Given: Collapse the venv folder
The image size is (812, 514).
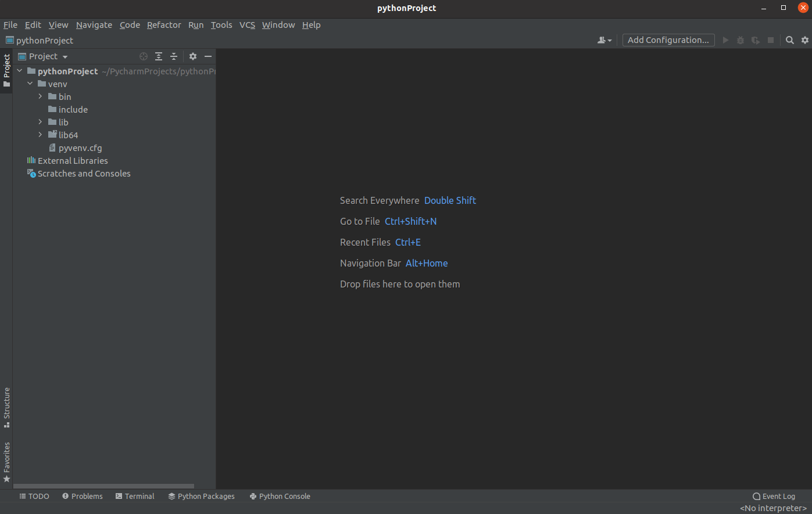Looking at the screenshot, I should click(x=30, y=84).
